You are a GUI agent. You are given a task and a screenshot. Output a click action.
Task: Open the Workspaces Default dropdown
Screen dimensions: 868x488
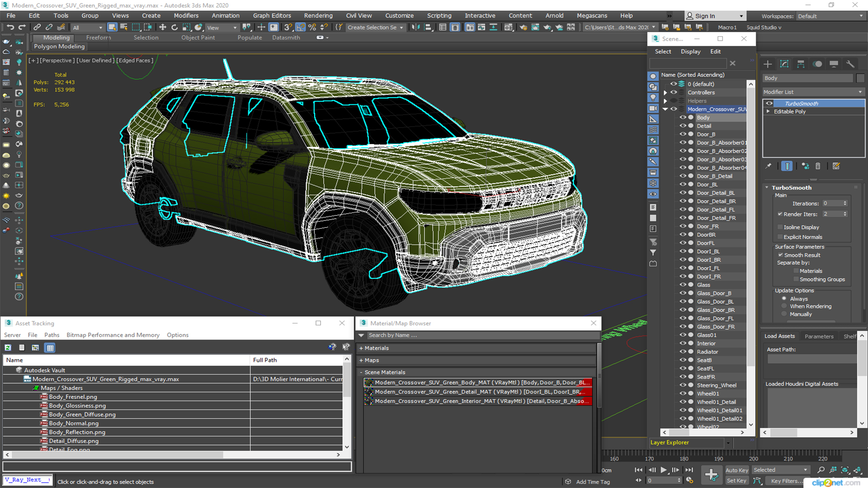tap(830, 16)
